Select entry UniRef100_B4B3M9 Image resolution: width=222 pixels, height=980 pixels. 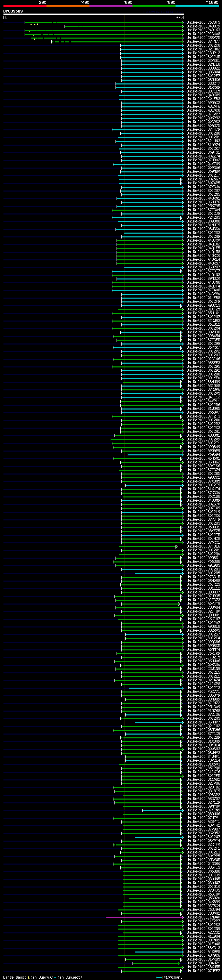[x=203, y=501]
